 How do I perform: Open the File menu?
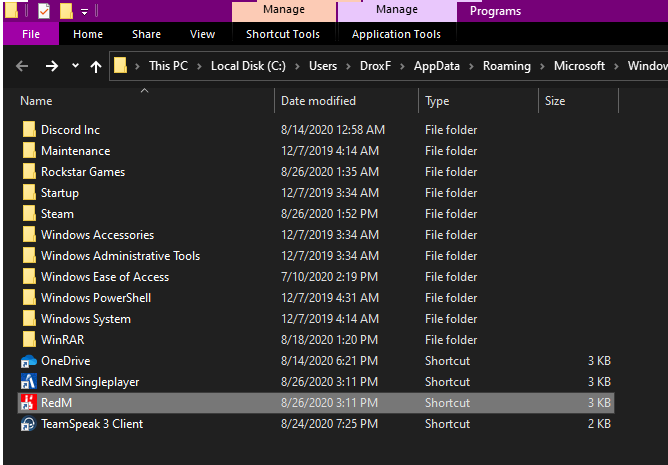click(31, 34)
